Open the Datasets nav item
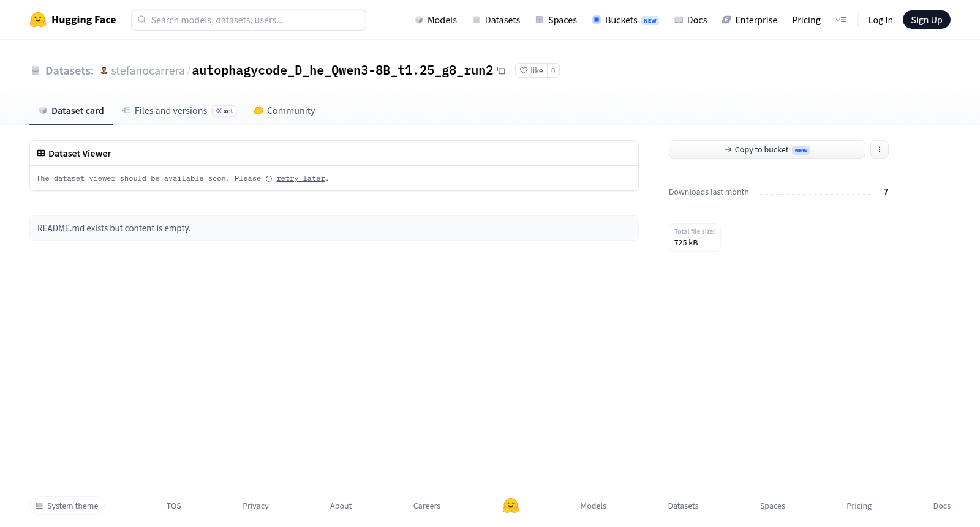Image resolution: width=980 pixels, height=527 pixels. point(496,20)
